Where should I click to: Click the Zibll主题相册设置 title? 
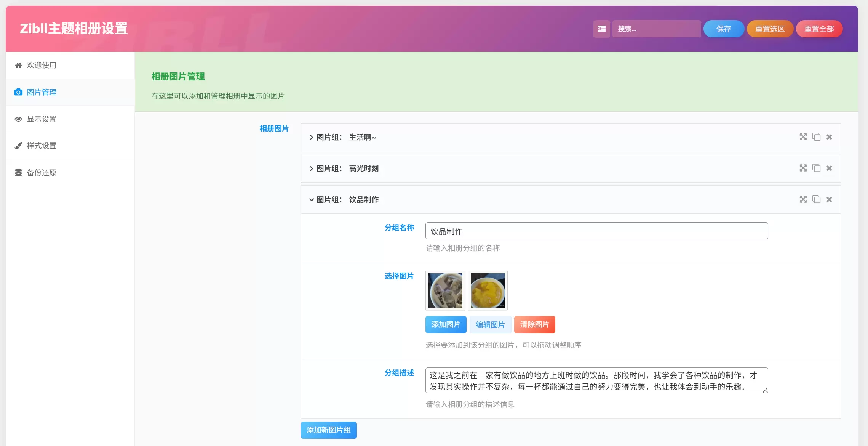point(74,29)
